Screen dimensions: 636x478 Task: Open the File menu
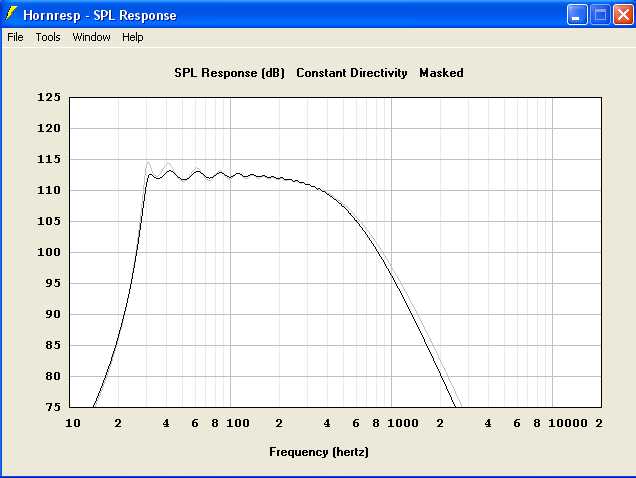coord(15,37)
